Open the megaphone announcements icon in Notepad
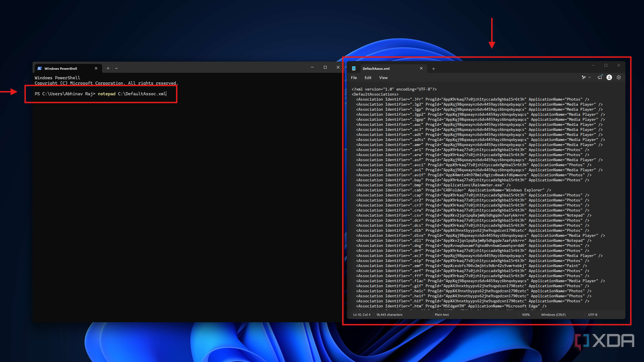Image resolution: width=644 pixels, height=362 pixels. click(x=600, y=77)
